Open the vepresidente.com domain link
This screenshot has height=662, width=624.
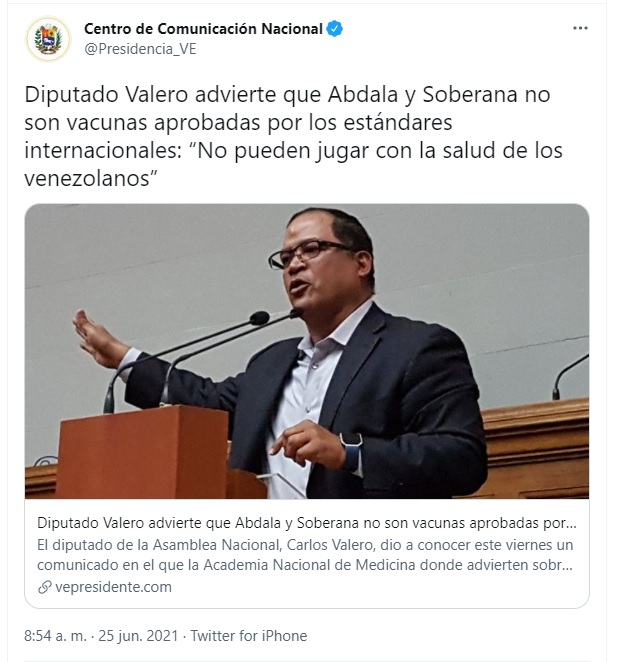click(113, 587)
